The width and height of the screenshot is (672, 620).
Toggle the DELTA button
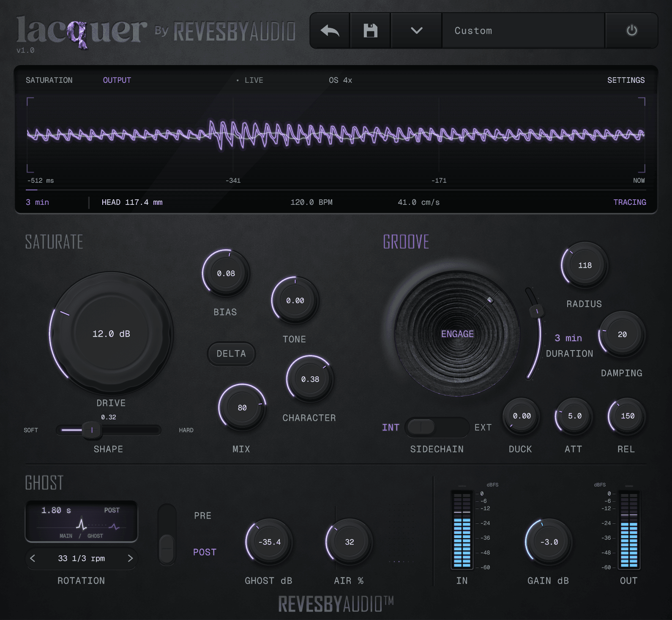tap(231, 354)
